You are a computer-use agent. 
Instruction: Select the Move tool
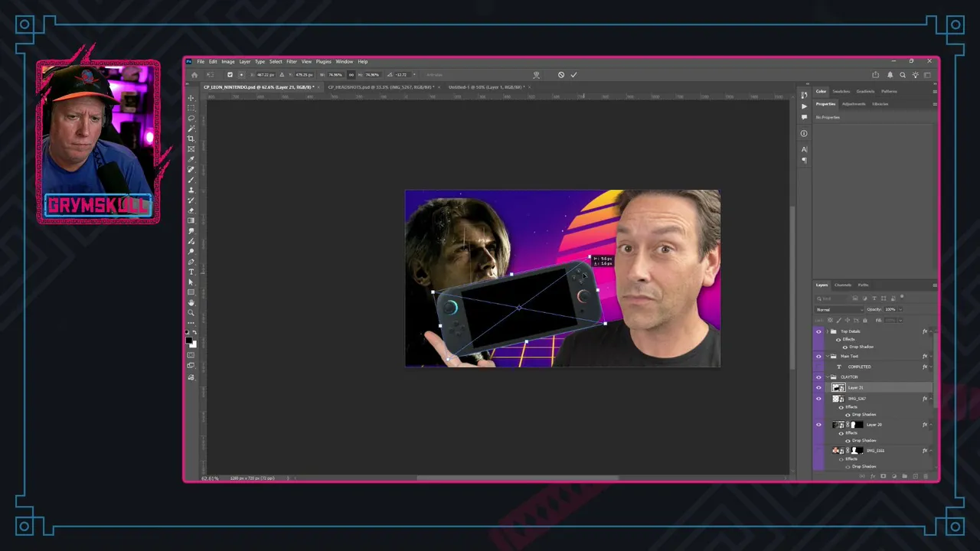point(190,98)
